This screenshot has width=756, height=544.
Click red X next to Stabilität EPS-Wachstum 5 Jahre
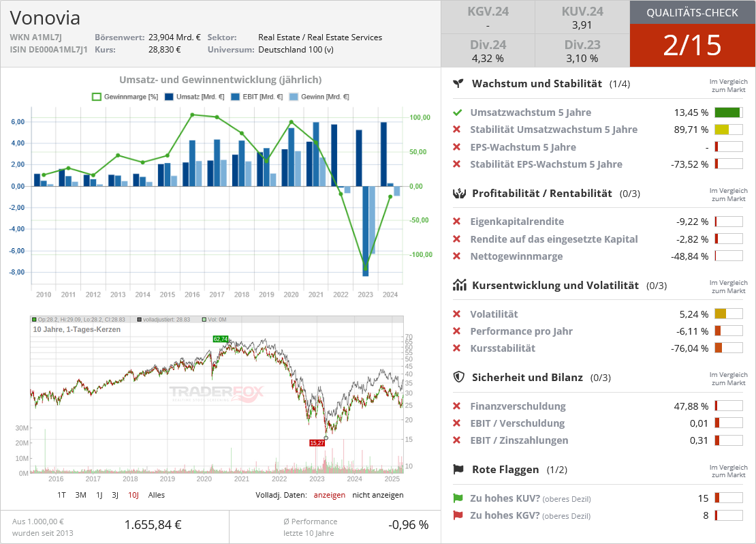pyautogui.click(x=456, y=164)
